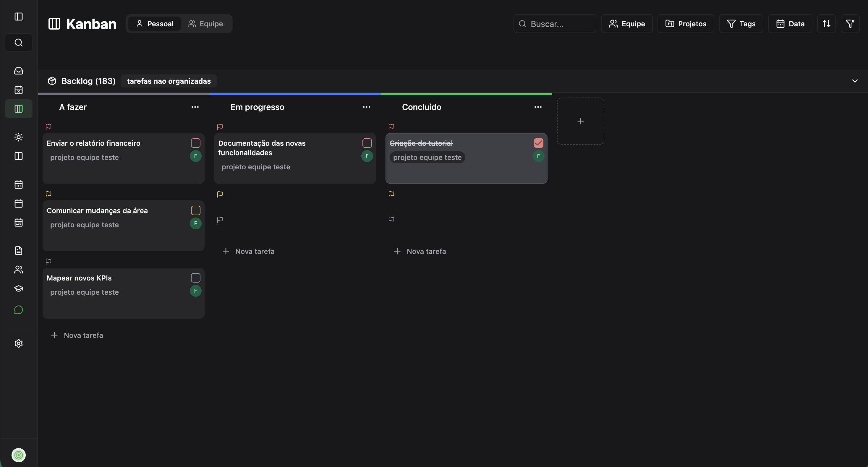The image size is (868, 467).
Task: Open the Projetos filter button
Action: click(686, 24)
